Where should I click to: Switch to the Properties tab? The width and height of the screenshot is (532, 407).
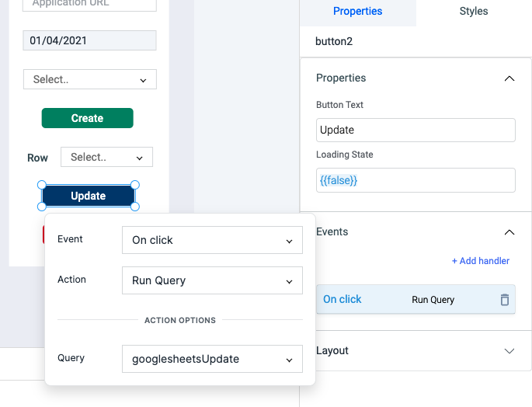(357, 11)
